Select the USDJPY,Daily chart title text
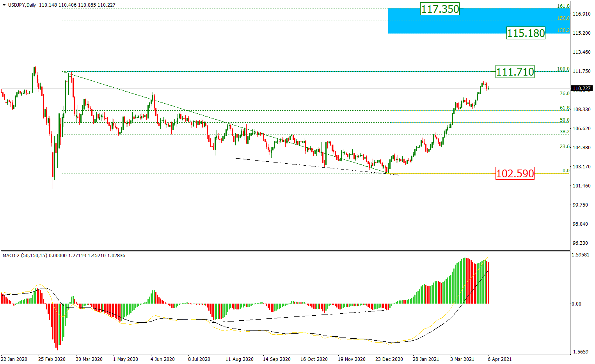The image size is (595, 364). point(22,5)
